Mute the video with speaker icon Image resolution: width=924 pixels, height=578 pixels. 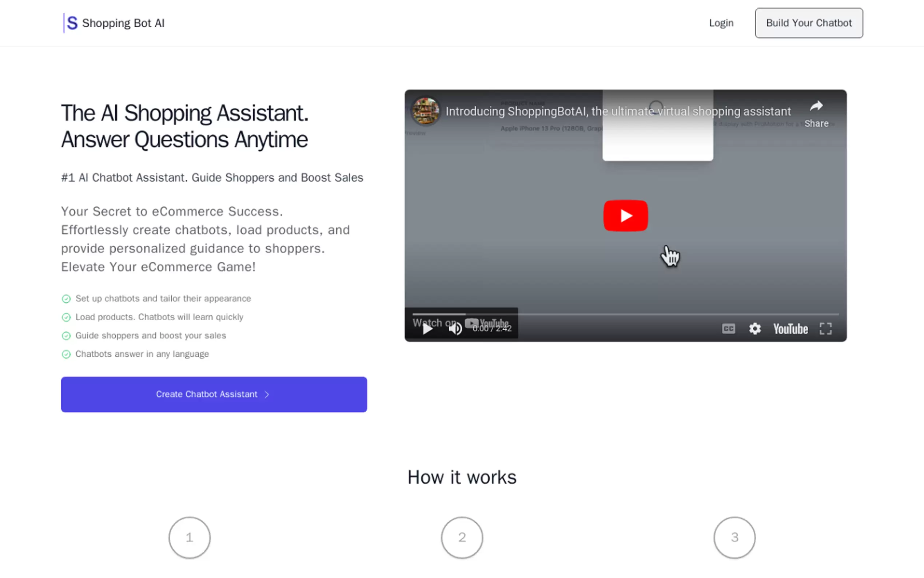(x=455, y=328)
